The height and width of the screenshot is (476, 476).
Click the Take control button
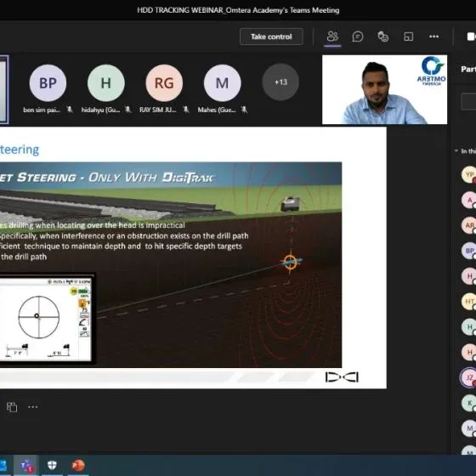[271, 37]
